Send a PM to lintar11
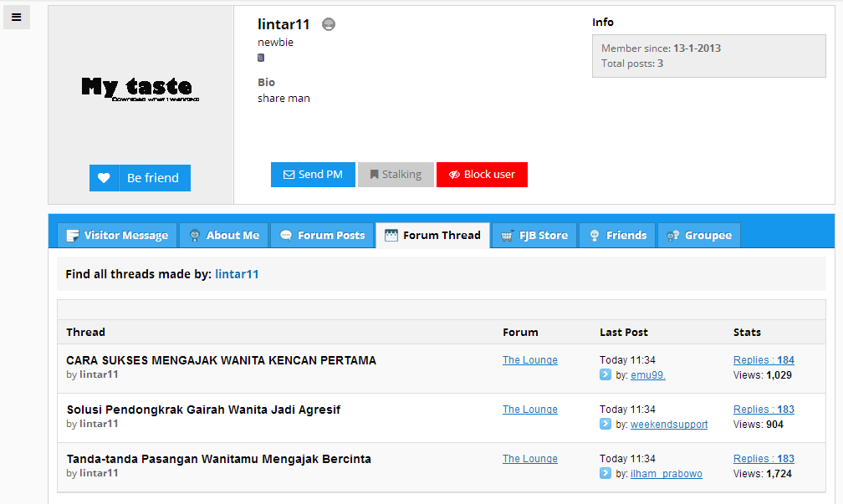The height and width of the screenshot is (504, 843). click(x=313, y=175)
